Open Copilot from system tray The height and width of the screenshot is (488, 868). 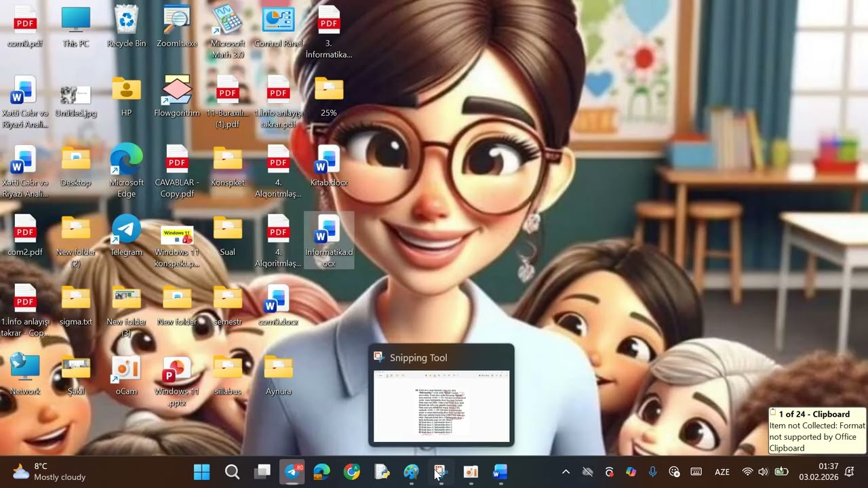pyautogui.click(x=631, y=472)
